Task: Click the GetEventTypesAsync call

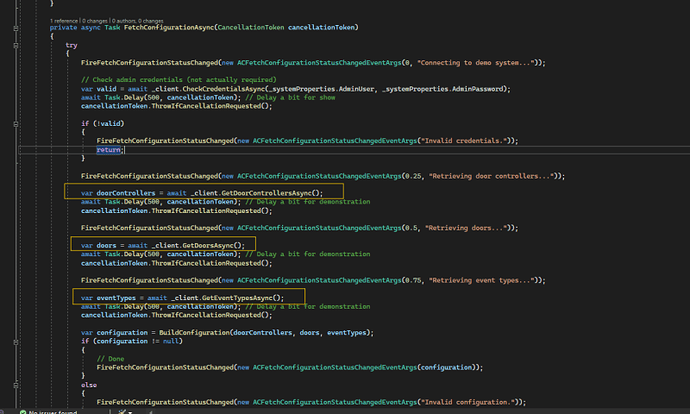Action: (x=237, y=298)
